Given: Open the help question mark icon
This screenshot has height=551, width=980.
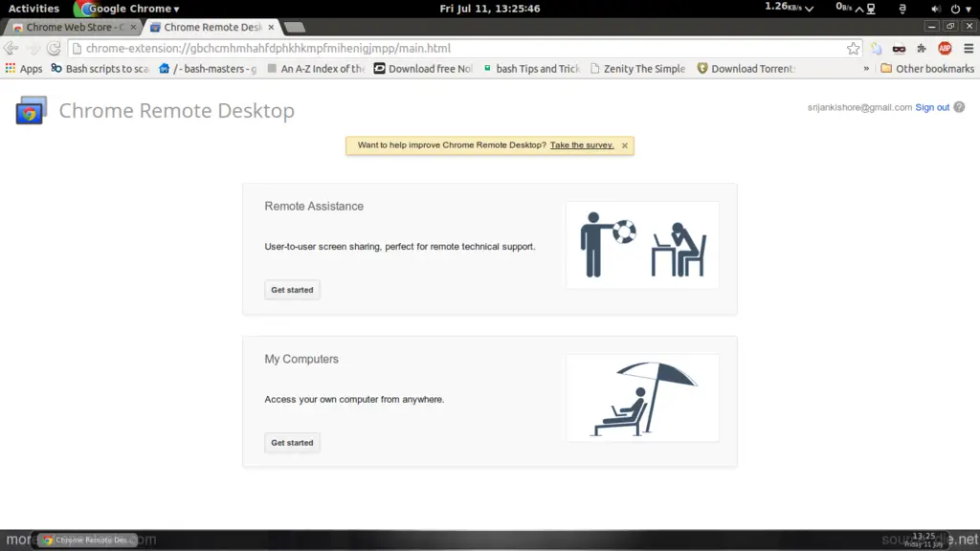Looking at the screenshot, I should click(959, 107).
